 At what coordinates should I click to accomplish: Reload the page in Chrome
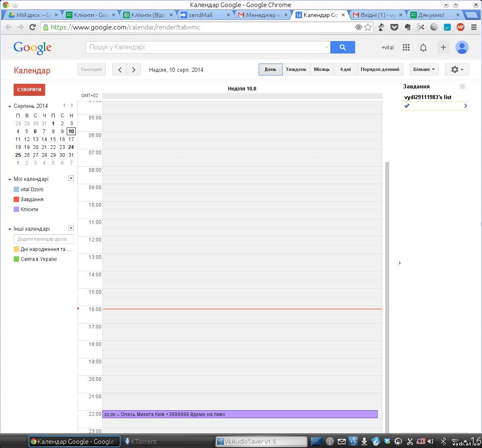pyautogui.click(x=32, y=27)
